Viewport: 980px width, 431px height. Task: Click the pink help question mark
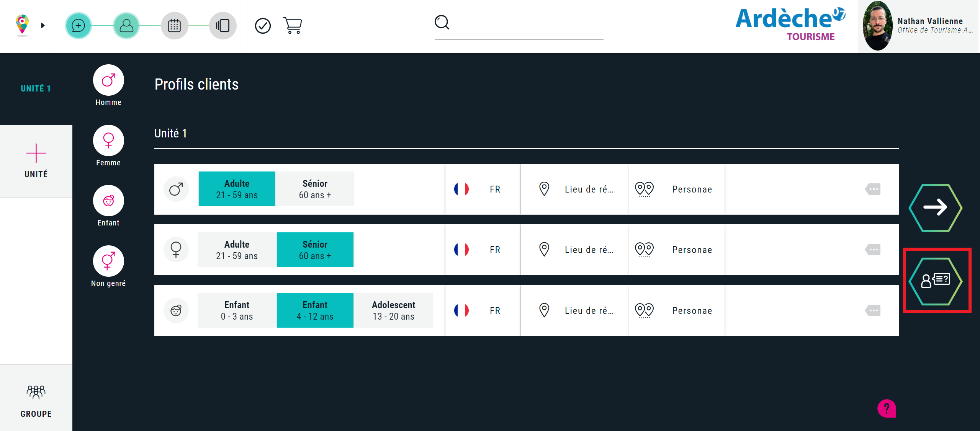pos(887,408)
